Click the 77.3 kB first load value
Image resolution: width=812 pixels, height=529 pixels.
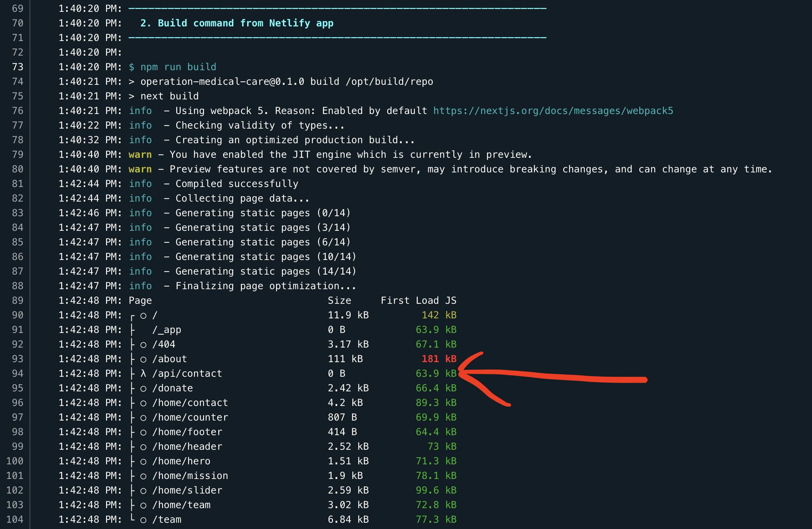pos(436,520)
